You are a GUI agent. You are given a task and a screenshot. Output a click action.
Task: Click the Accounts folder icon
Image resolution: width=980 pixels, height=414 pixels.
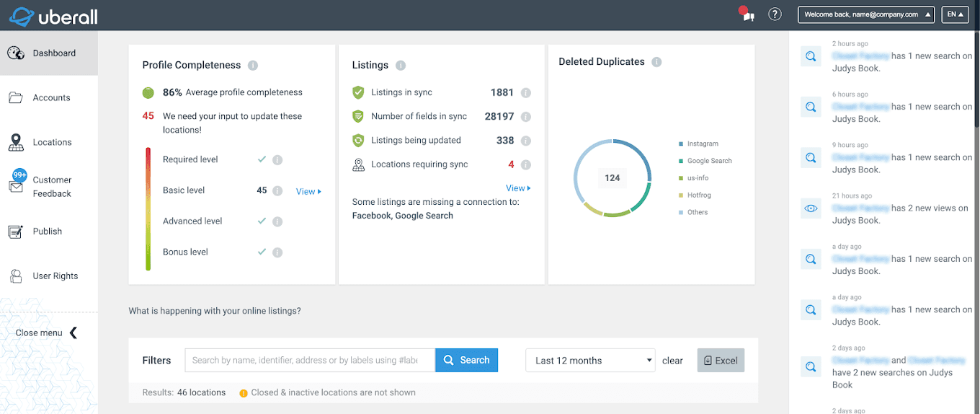point(16,97)
